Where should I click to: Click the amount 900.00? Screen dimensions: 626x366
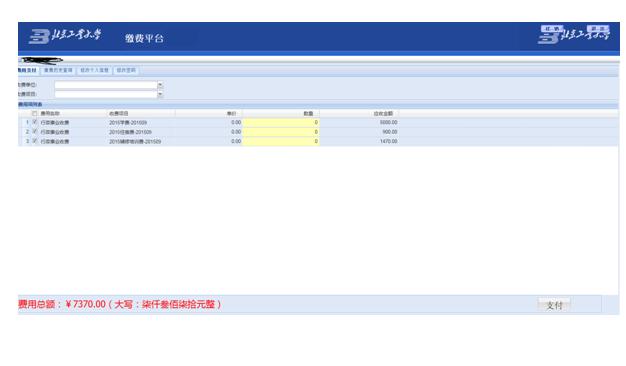tap(390, 132)
